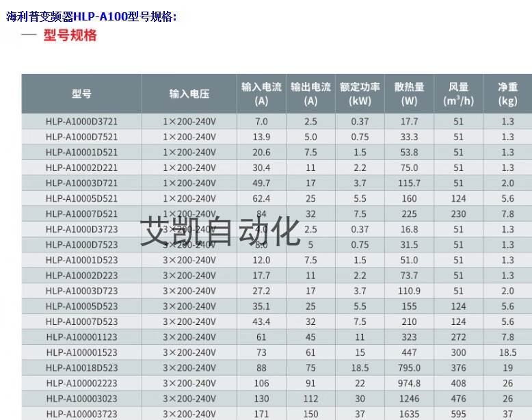Click air volume value 476

tap(458, 399)
